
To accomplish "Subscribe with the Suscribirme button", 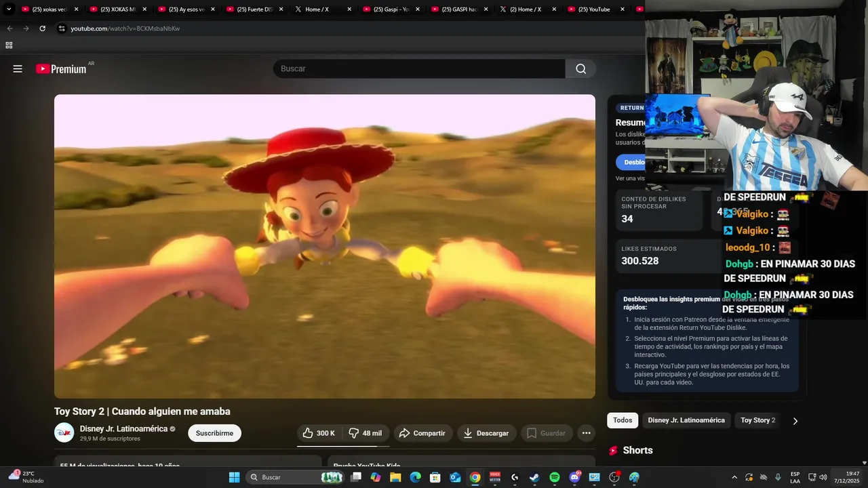I will 214,433.
